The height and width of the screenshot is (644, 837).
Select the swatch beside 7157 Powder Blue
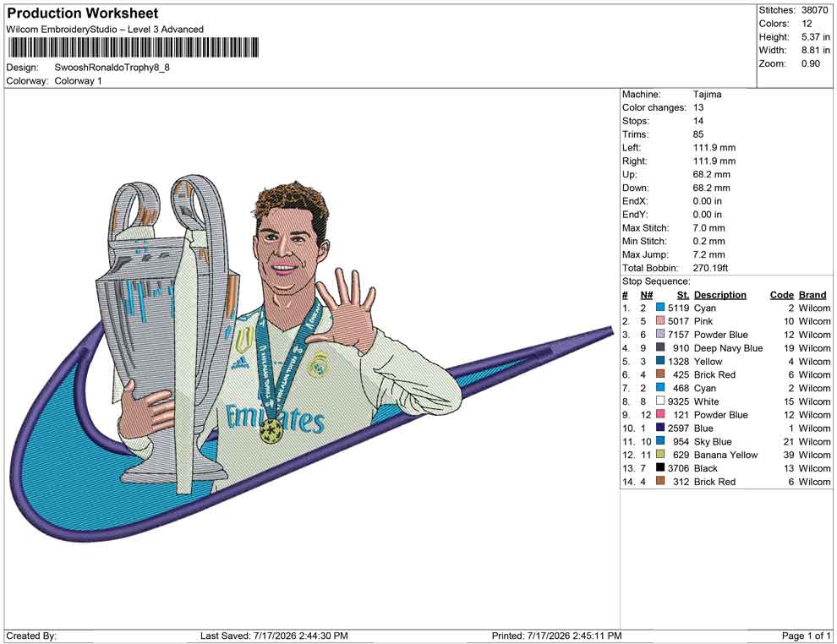point(660,334)
